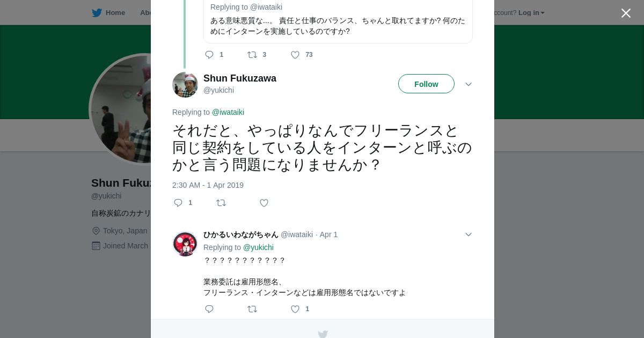Viewport: 644px width, 338px height.
Task: Open the 2:30 AM - 1 Apr 2019 timestamp
Action: click(x=208, y=185)
